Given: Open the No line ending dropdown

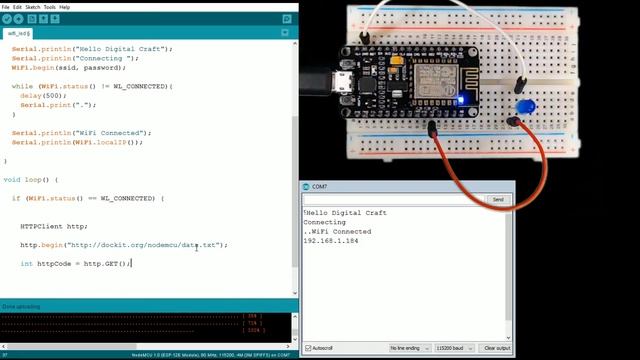Looking at the screenshot, I should [409, 348].
